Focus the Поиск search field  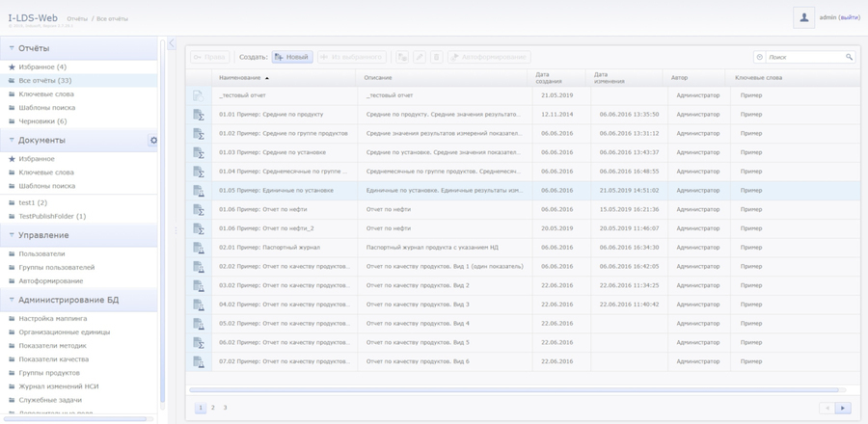coord(805,57)
